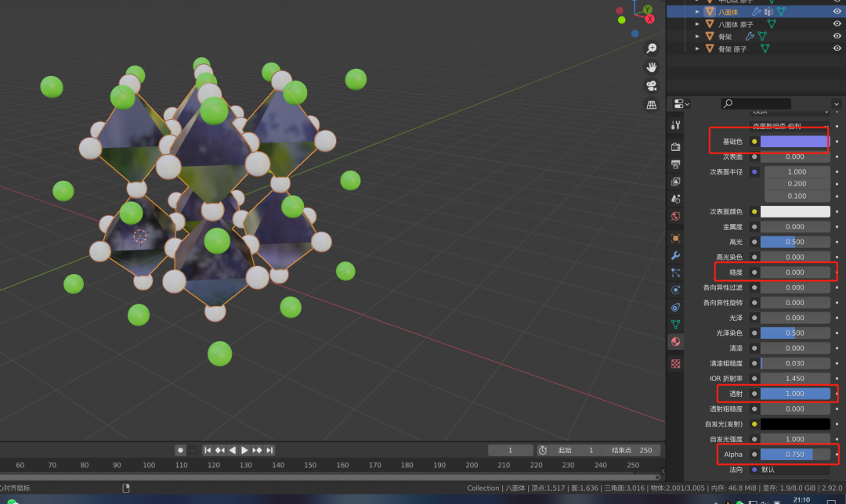The height and width of the screenshot is (504, 846).
Task: Open the Tool properties tab
Action: [675, 125]
